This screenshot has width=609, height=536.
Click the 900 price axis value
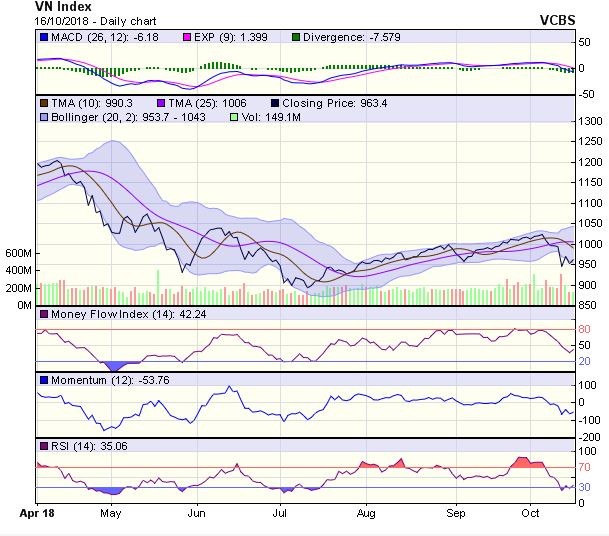pyautogui.click(x=587, y=285)
